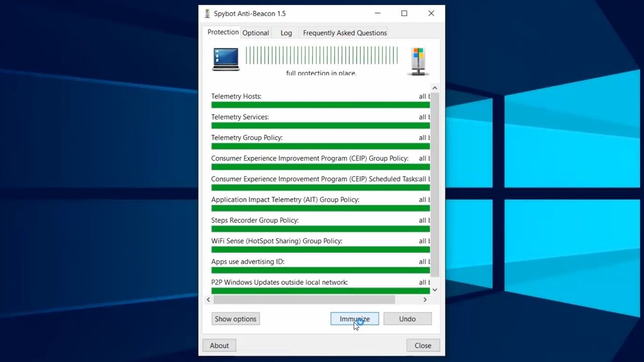Screen dimensions: 644x362
Task: Click the vertical scrollbar down arrow
Action: pyautogui.click(x=435, y=290)
